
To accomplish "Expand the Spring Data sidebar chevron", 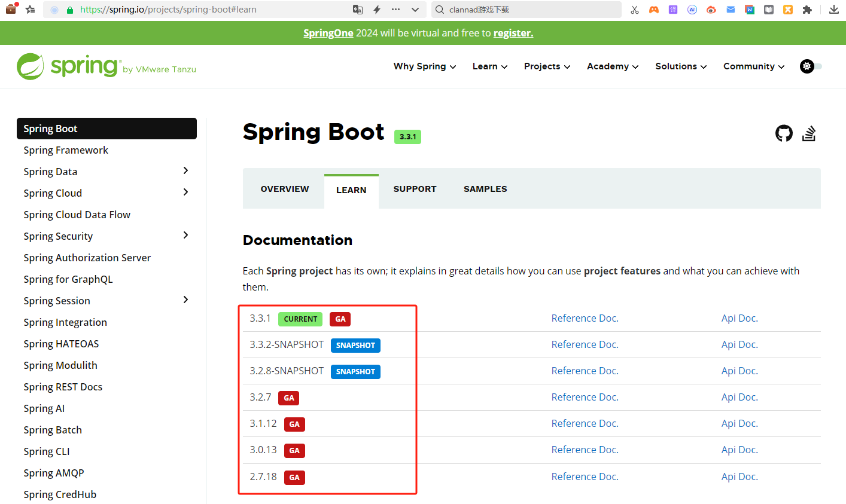I will 185,171.
